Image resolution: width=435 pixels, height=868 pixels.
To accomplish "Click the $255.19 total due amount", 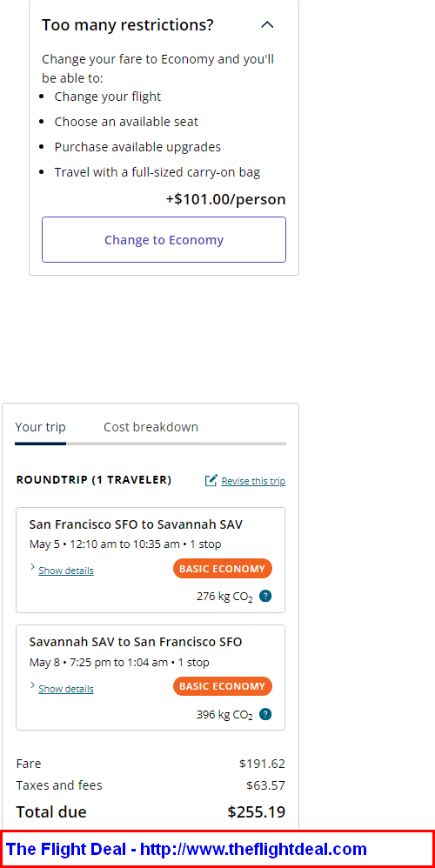I will (257, 812).
